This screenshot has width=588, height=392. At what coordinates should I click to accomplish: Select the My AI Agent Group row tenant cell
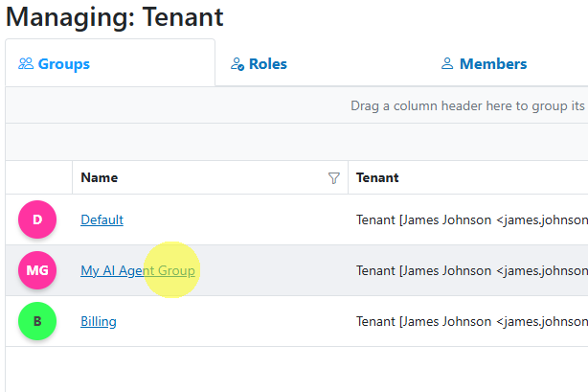click(468, 270)
